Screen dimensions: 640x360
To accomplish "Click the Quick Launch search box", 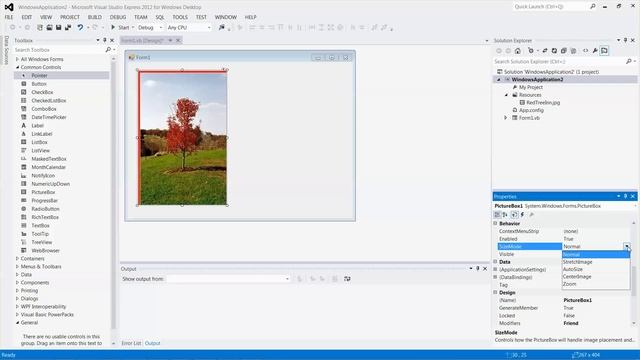I will click(x=550, y=7).
